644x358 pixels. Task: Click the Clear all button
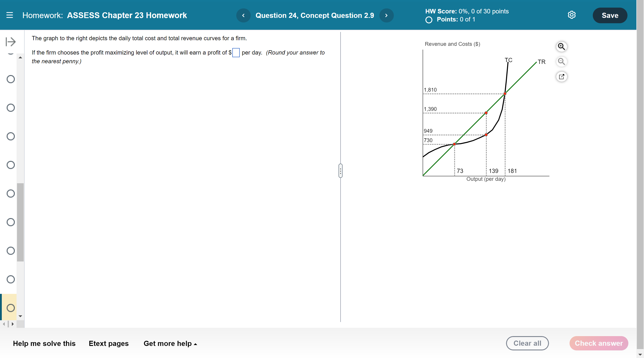pyautogui.click(x=527, y=343)
